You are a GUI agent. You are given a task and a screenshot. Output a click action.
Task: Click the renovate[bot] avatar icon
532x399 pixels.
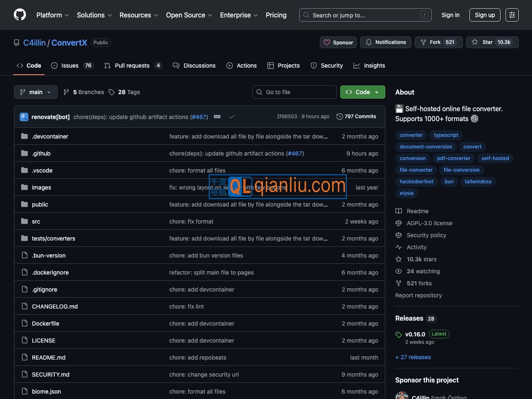(x=24, y=117)
